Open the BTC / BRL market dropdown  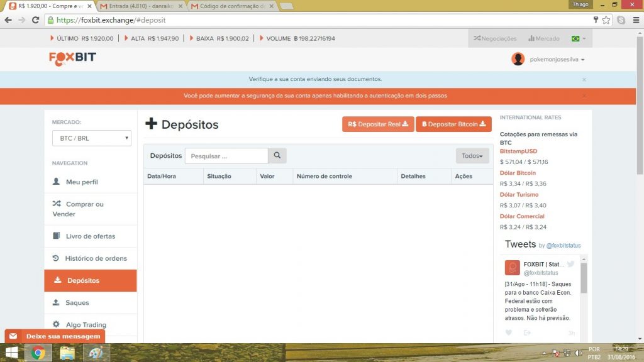tap(91, 138)
